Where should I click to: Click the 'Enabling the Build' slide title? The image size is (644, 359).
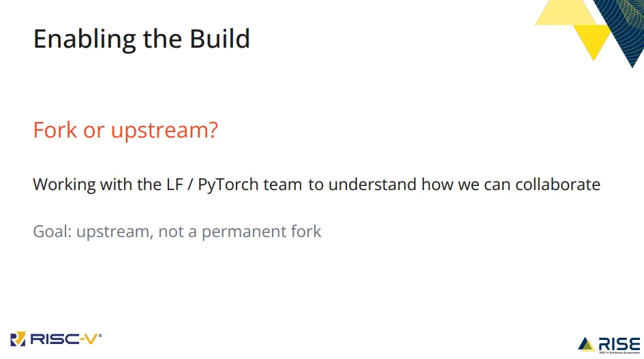[141, 39]
